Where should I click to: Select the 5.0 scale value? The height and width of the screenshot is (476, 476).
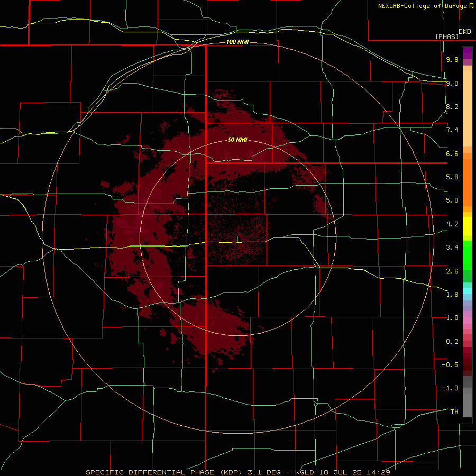pyautogui.click(x=452, y=200)
